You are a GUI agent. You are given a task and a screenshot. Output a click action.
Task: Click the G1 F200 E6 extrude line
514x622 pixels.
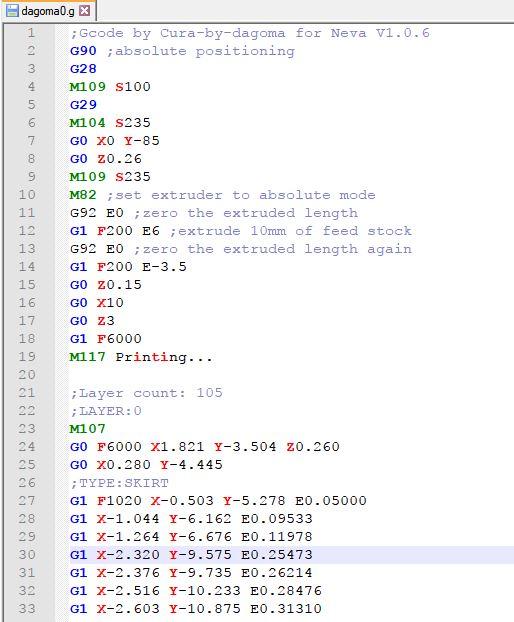coord(241,230)
